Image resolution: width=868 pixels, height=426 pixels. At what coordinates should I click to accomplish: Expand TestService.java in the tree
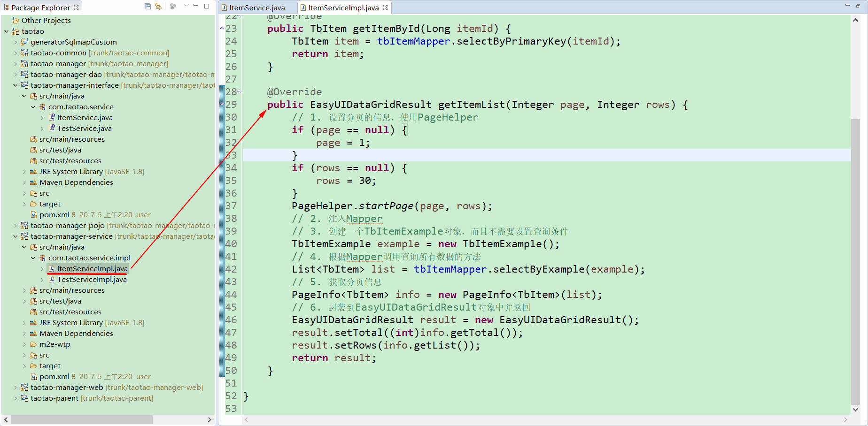point(42,129)
